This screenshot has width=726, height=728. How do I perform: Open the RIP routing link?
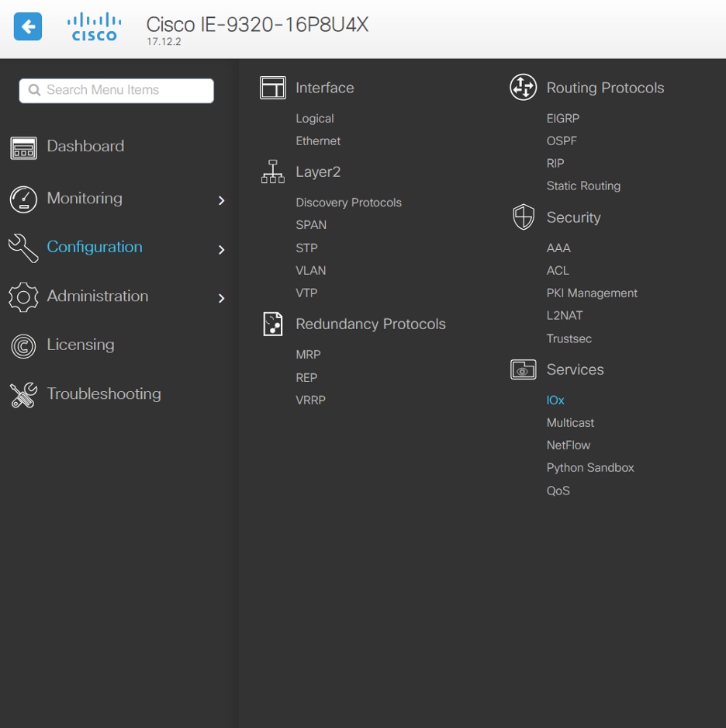[555, 164]
